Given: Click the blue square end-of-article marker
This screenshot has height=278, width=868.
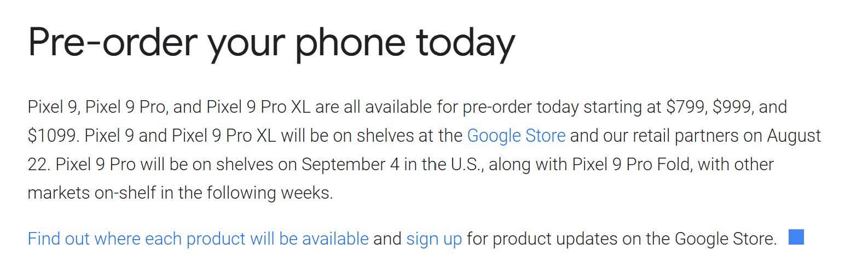Looking at the screenshot, I should [796, 237].
